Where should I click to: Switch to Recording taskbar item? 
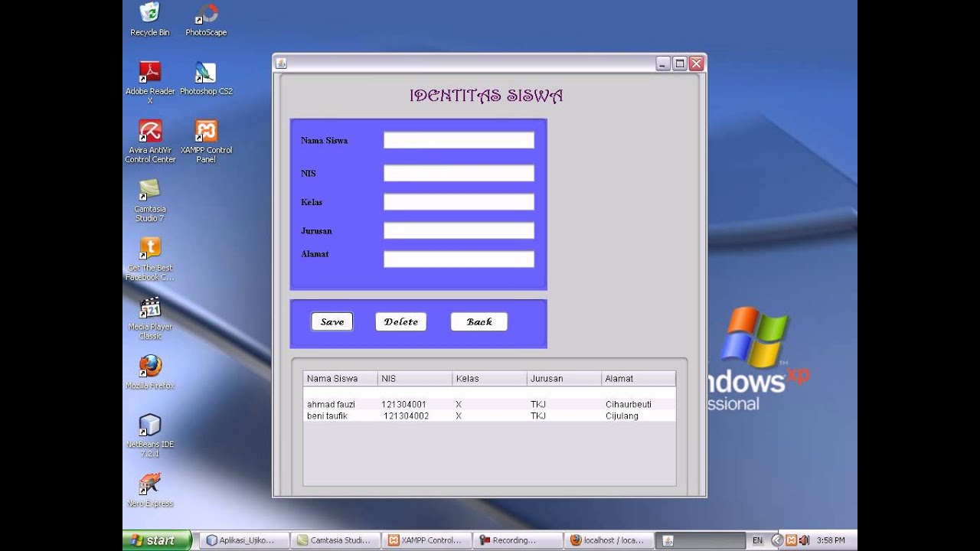tap(518, 540)
